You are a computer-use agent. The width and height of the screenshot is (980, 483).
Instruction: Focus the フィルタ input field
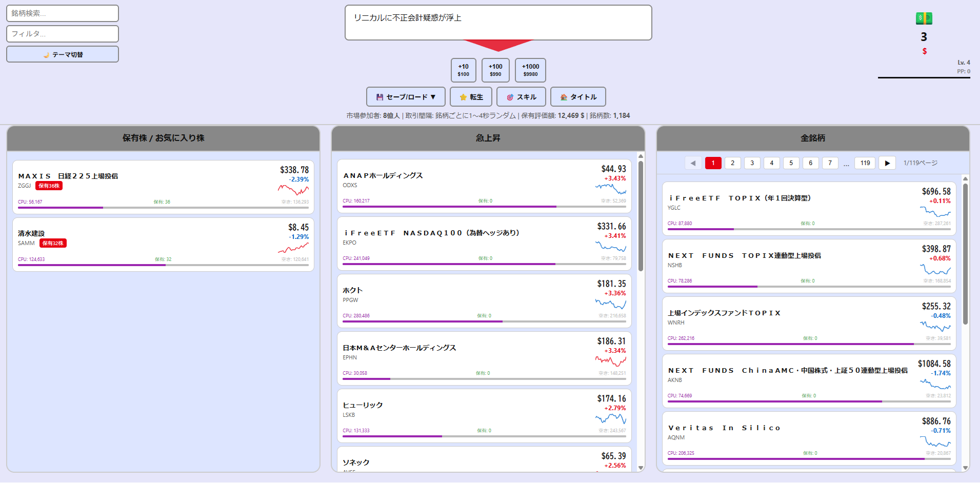click(63, 34)
